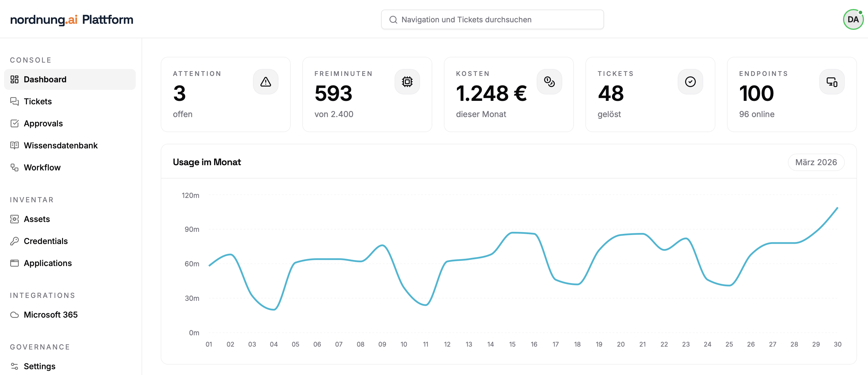Open Assets under Inventar
The image size is (868, 375).
click(70, 219)
